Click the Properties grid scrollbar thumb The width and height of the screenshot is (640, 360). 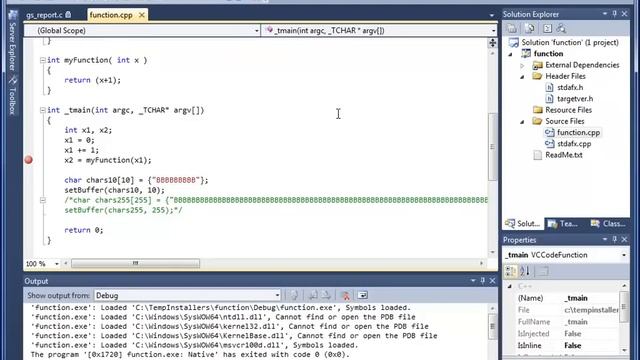click(624, 307)
